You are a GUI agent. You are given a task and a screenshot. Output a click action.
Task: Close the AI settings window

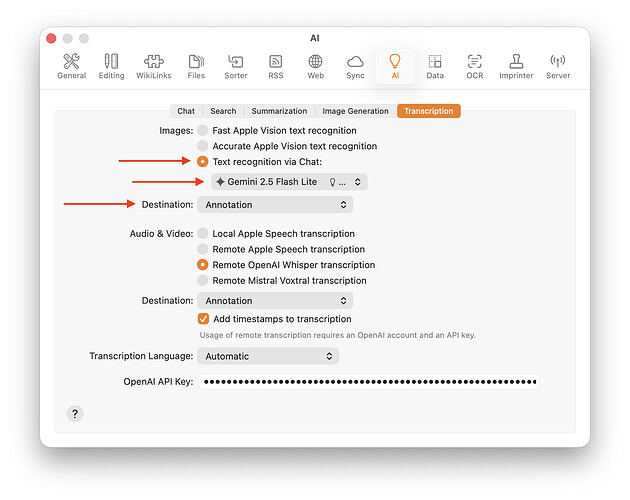[x=51, y=38]
